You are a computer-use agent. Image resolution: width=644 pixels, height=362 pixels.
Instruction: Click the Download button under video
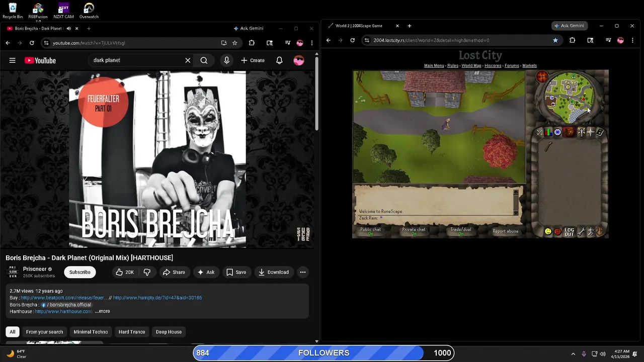point(273,272)
